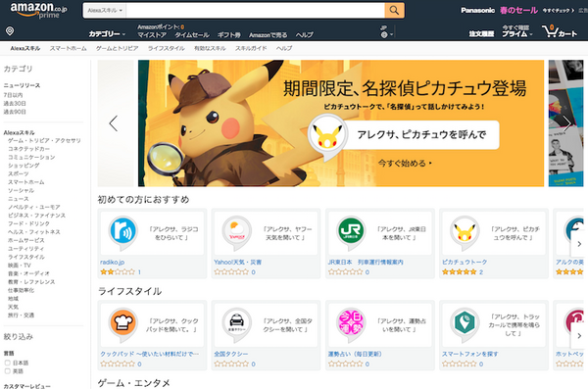Viewport: 588px width, 389px height.
Task: Filter by 過去30日 new releases
Action: [x=15, y=104]
